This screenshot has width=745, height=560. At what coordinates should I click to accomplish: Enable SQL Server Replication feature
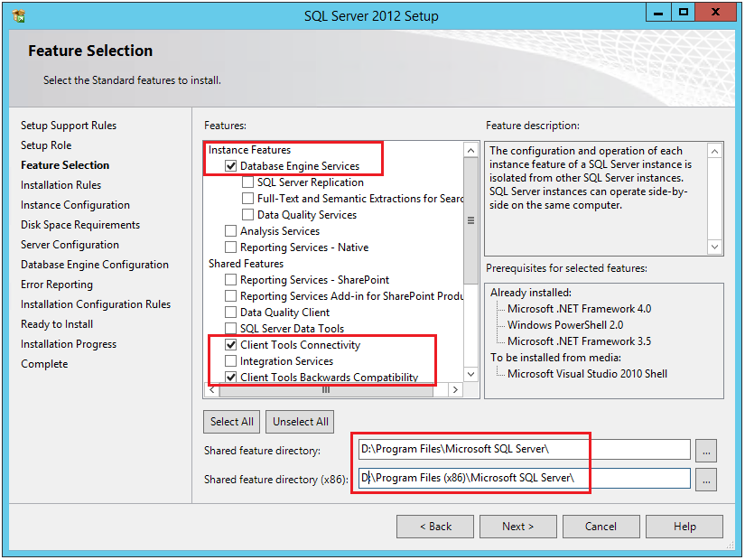(247, 182)
